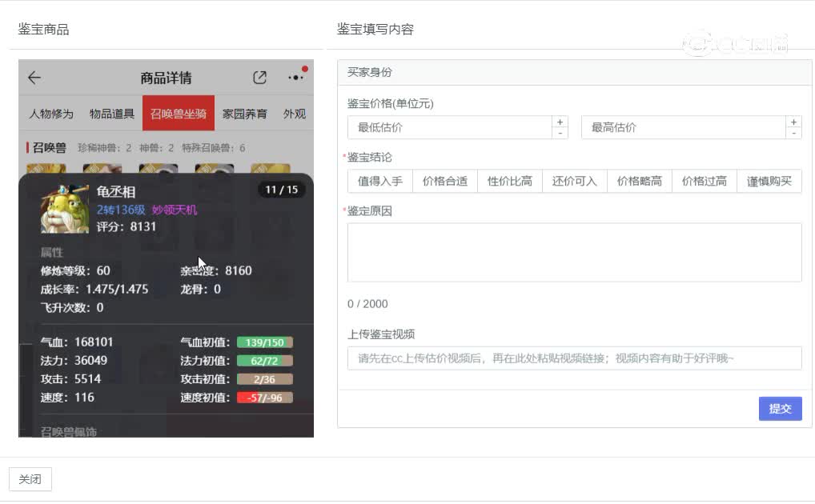Click the 特殊召唤兽: 6 count text

[x=213, y=148]
